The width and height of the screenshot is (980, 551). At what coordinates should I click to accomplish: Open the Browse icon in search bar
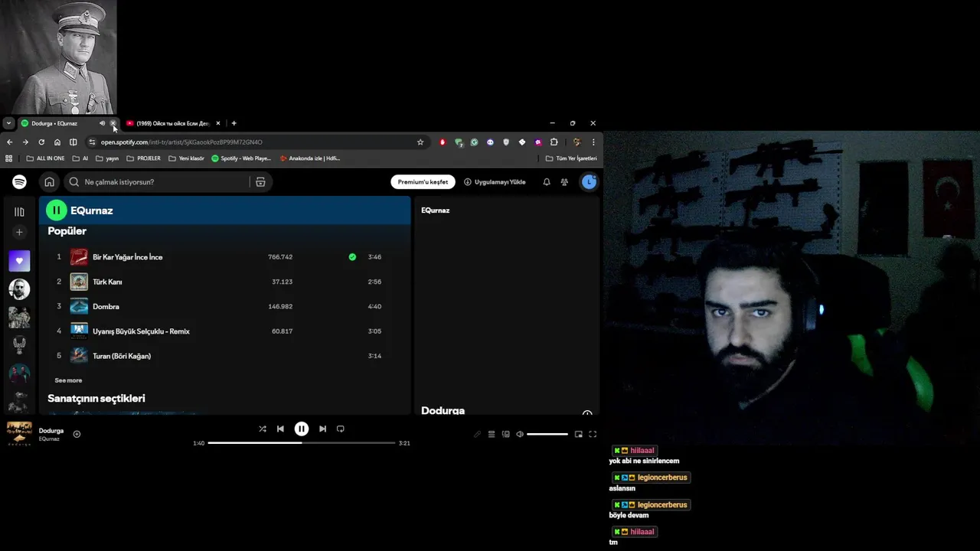[x=260, y=182]
